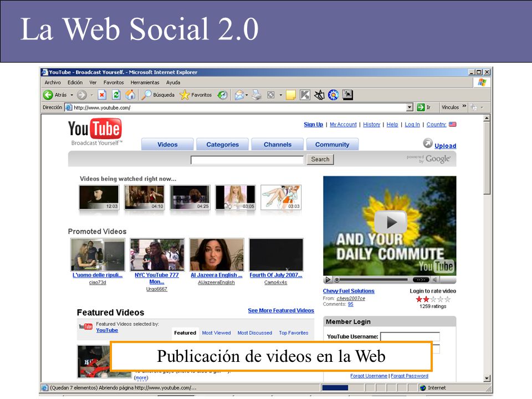Click the Print icon
This screenshot has height=399, width=532.
[x=257, y=95]
